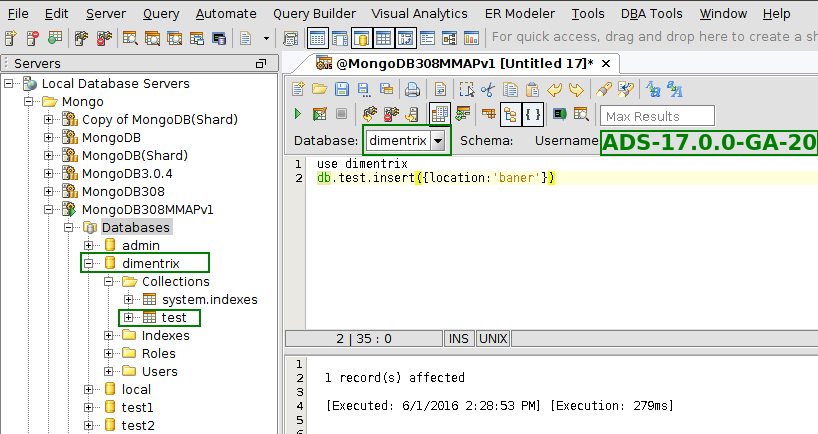Toggle the tree results view button

[510, 114]
